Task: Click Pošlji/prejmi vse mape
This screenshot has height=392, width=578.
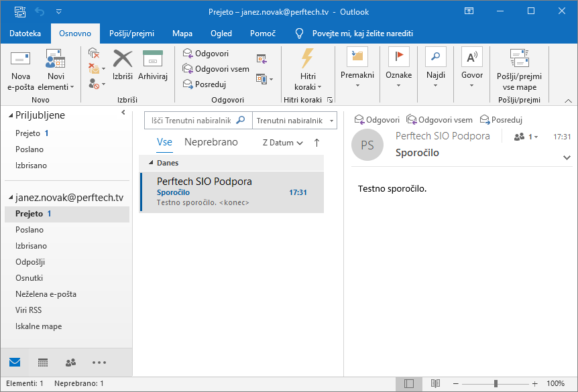Action: pyautogui.click(x=519, y=70)
